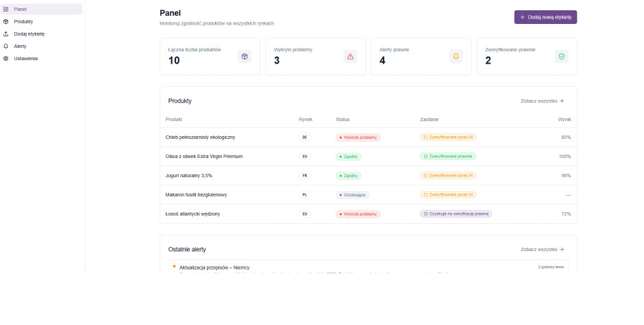The image size is (644, 325).
Task: Open the Aktualizacja przepisów – Niemcy alert
Action: (x=214, y=267)
